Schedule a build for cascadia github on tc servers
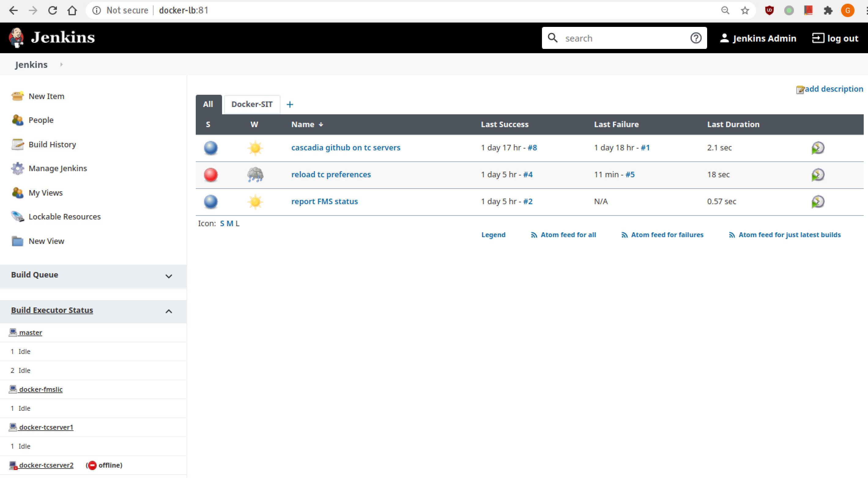 tap(818, 148)
